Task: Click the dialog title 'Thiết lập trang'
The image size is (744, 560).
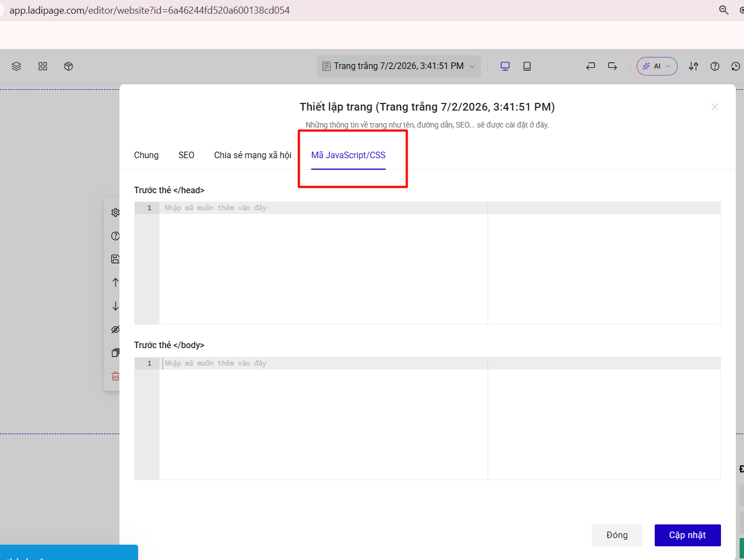Action: (427, 107)
